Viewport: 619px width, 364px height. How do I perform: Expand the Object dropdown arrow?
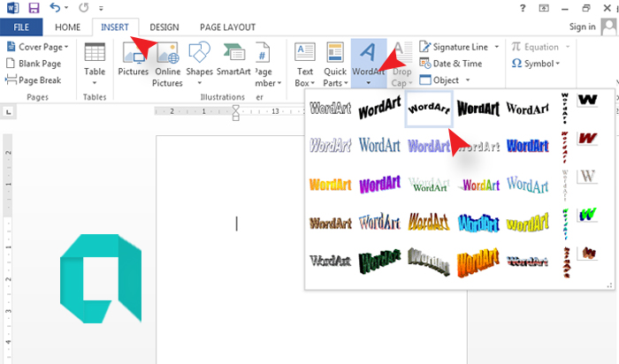tap(468, 80)
